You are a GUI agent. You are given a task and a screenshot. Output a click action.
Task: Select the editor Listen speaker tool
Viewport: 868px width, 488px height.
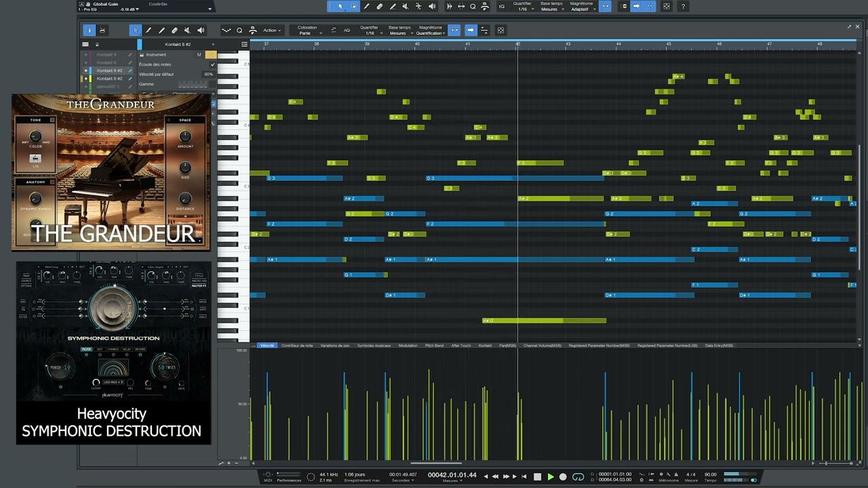[201, 30]
